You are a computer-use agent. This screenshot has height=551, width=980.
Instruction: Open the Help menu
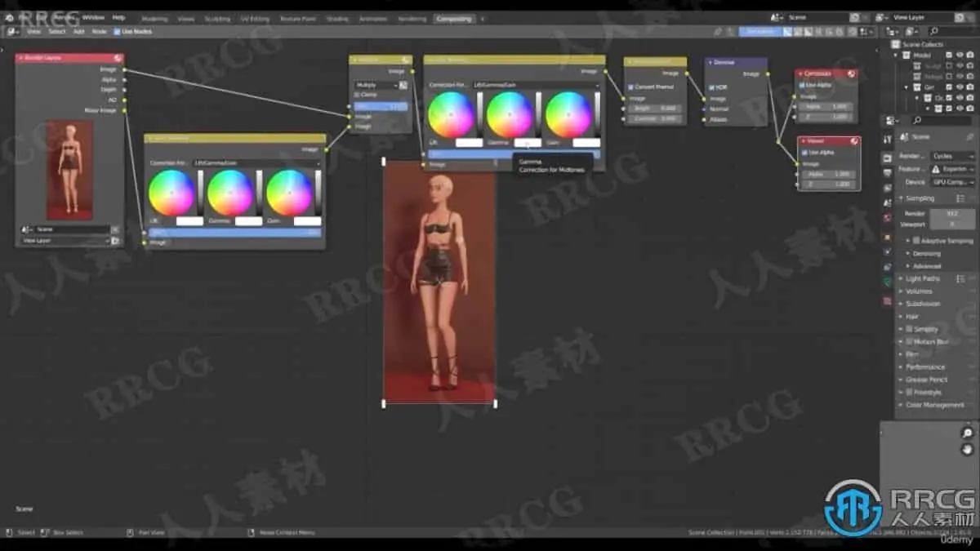click(x=118, y=17)
